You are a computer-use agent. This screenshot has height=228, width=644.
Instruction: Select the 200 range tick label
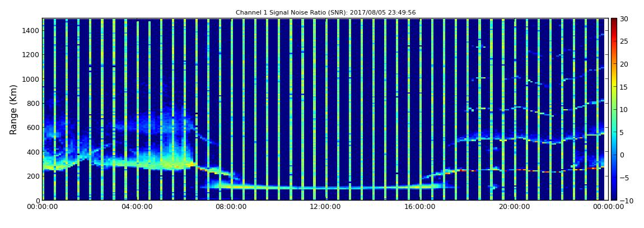(x=33, y=176)
